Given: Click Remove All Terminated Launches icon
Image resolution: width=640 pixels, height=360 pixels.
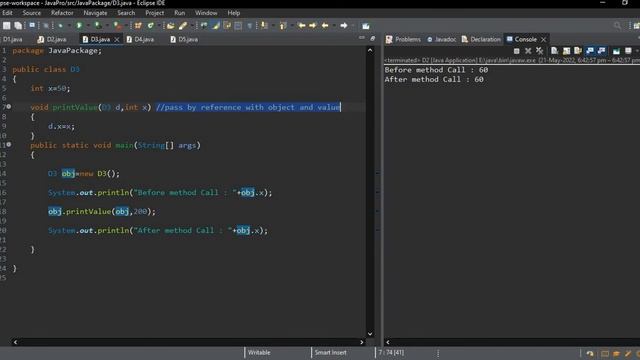Looking at the screenshot, I should (540, 51).
